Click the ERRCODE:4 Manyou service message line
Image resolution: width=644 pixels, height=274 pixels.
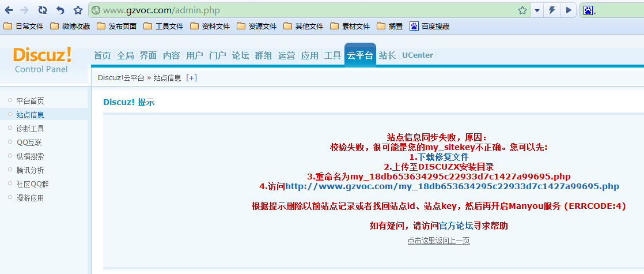tap(438, 207)
